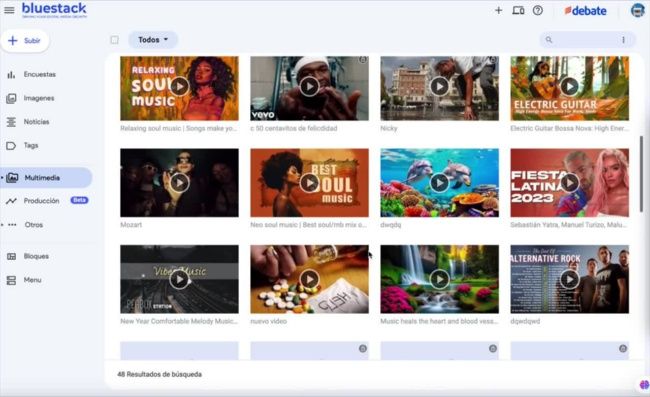Click 'Sebastián Yatra, Manuel Turizo' title text
Screen dimensions: 650x397
click(569, 225)
